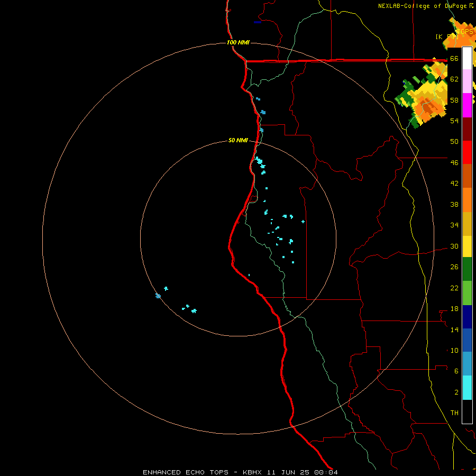Select the yellow 30 kft legend swatch
This screenshot has width=476, height=476.
tap(467, 246)
